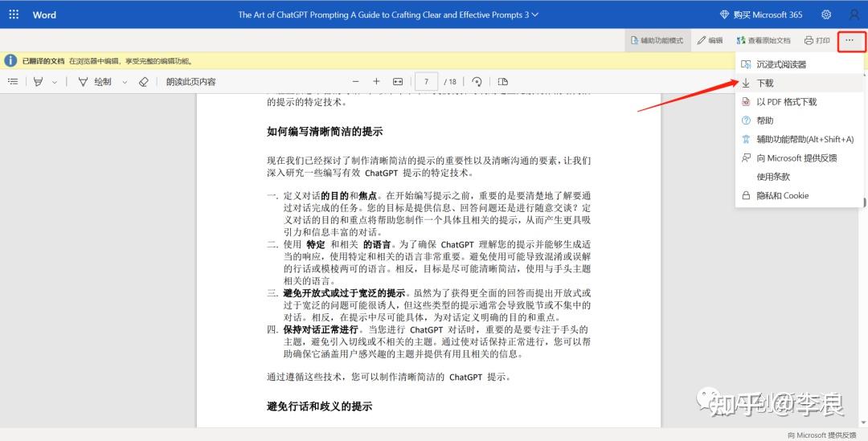
Task: Click the rotate page icon
Action: coord(477,82)
